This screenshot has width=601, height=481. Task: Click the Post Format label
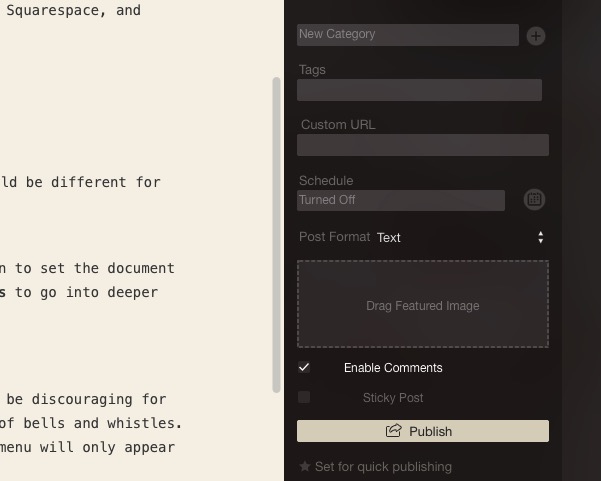334,238
